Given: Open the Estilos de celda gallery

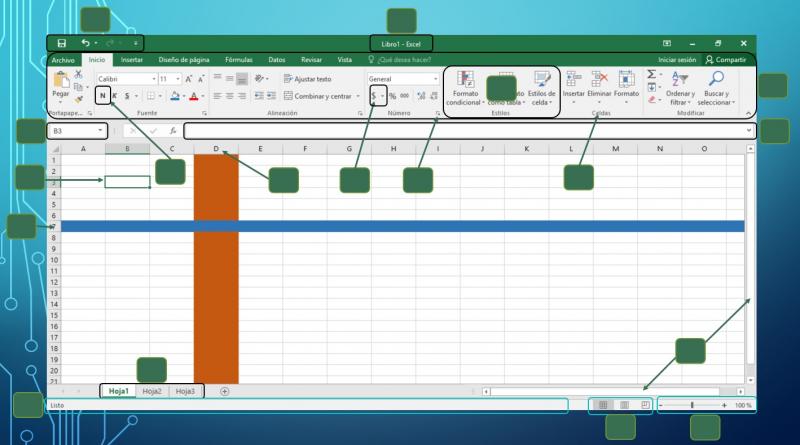Looking at the screenshot, I should pyautogui.click(x=541, y=88).
